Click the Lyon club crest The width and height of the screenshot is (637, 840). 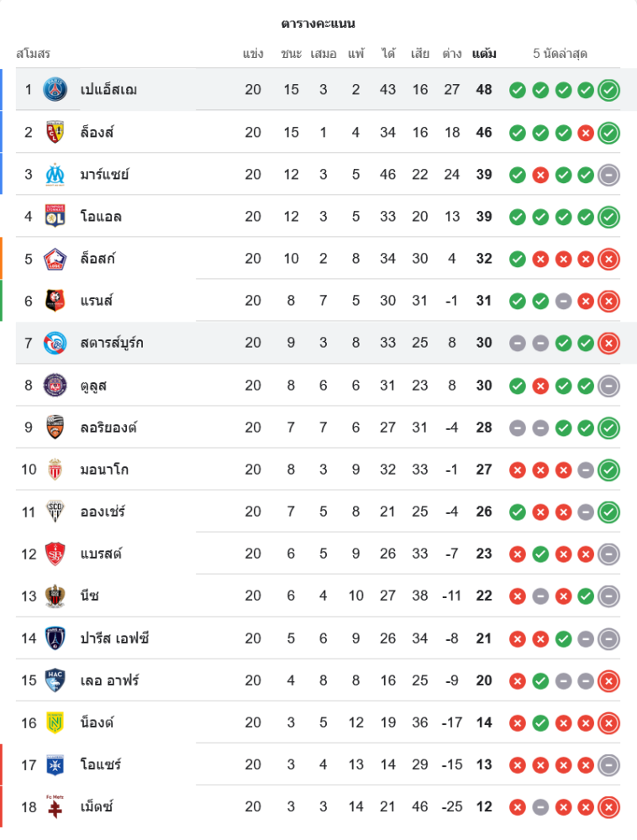(x=55, y=216)
